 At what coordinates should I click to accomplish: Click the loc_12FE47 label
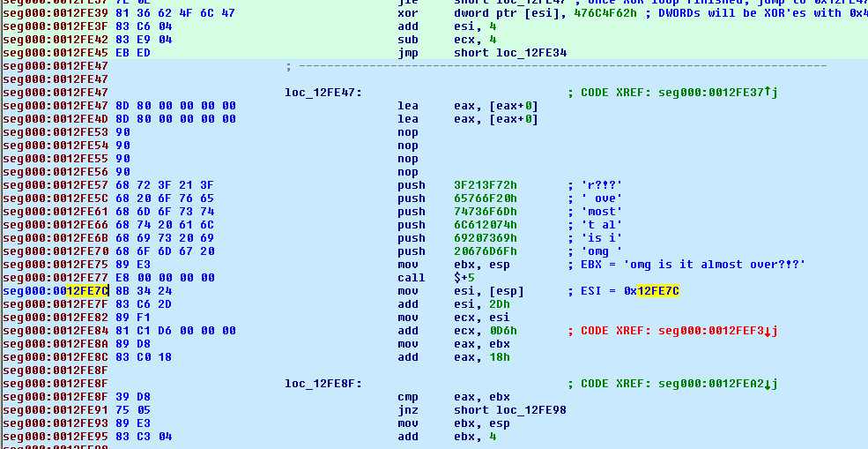coord(323,93)
